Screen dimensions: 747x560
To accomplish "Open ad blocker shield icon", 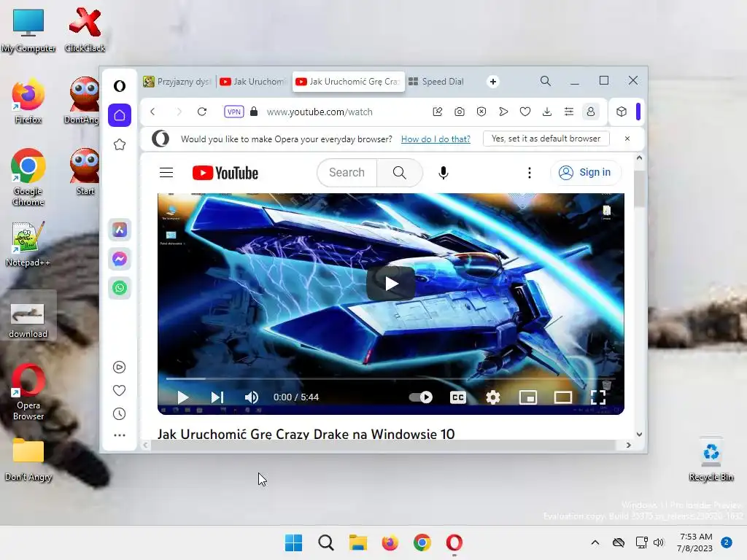I will coord(481,112).
